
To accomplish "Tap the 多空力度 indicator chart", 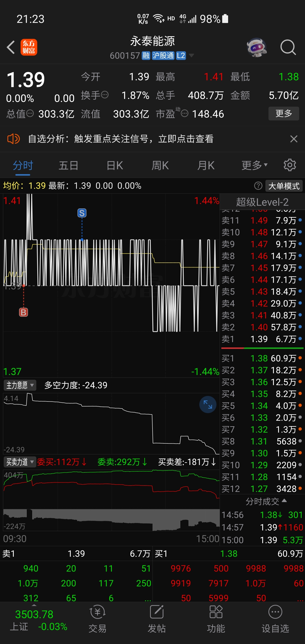I will click(111, 423).
